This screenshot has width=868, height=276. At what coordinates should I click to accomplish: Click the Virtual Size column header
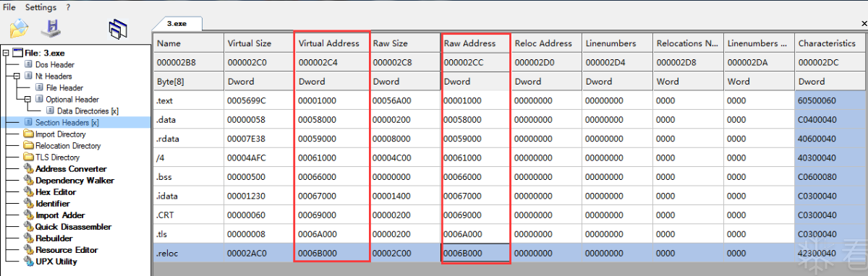point(259,43)
